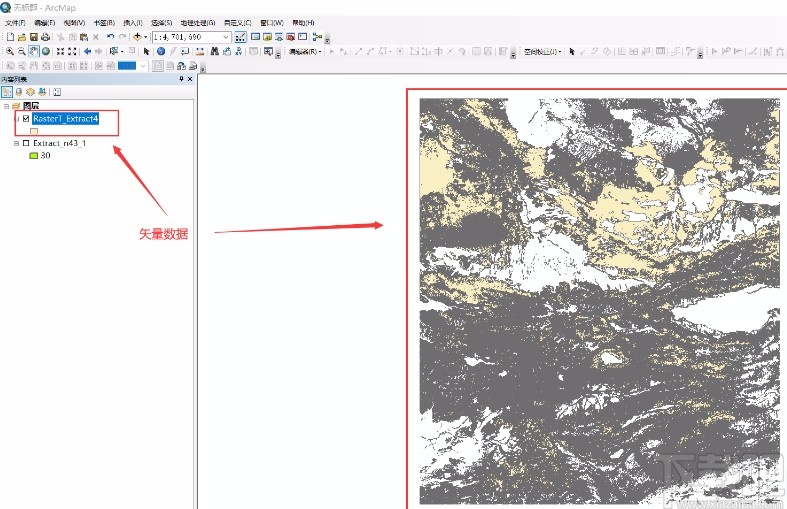Select the Measure ruler tool
Viewport: 787px width, 509px height.
coord(200,51)
